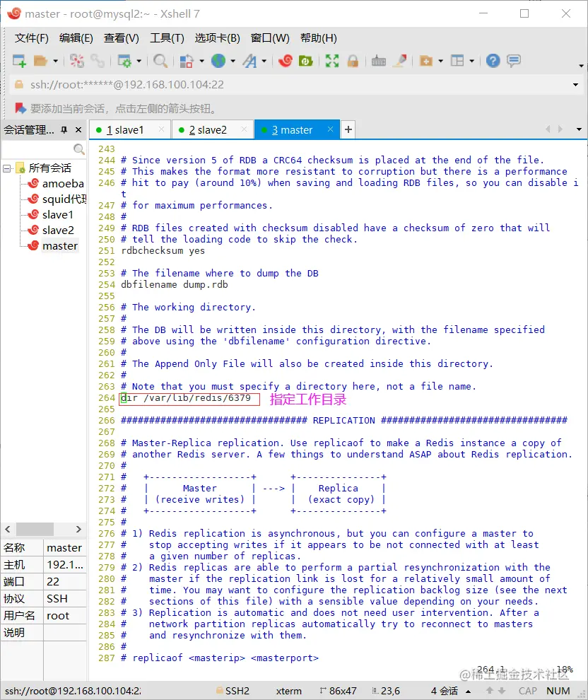Select slave2 in session tree
The width and height of the screenshot is (588, 700).
pyautogui.click(x=58, y=231)
